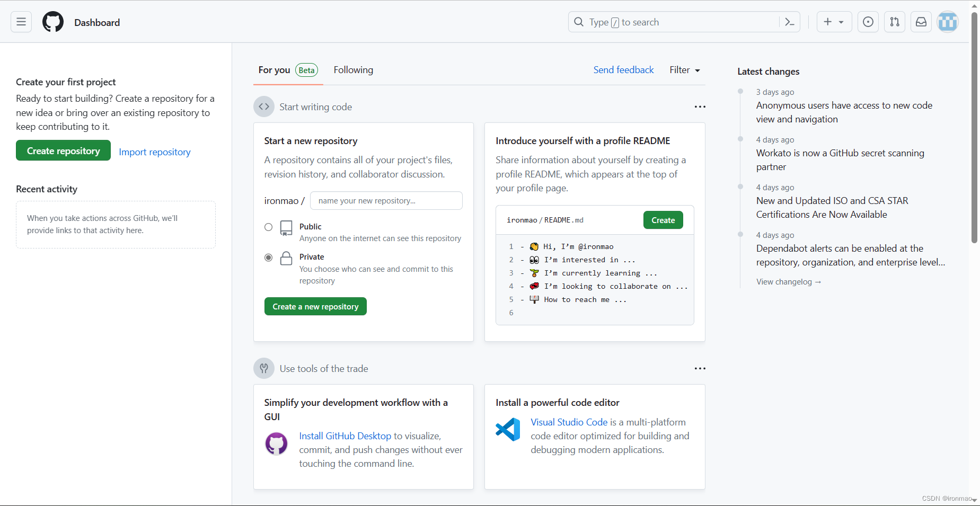Viewport: 980px width, 506px height.
Task: Focus the new repository name field
Action: [x=386, y=201]
